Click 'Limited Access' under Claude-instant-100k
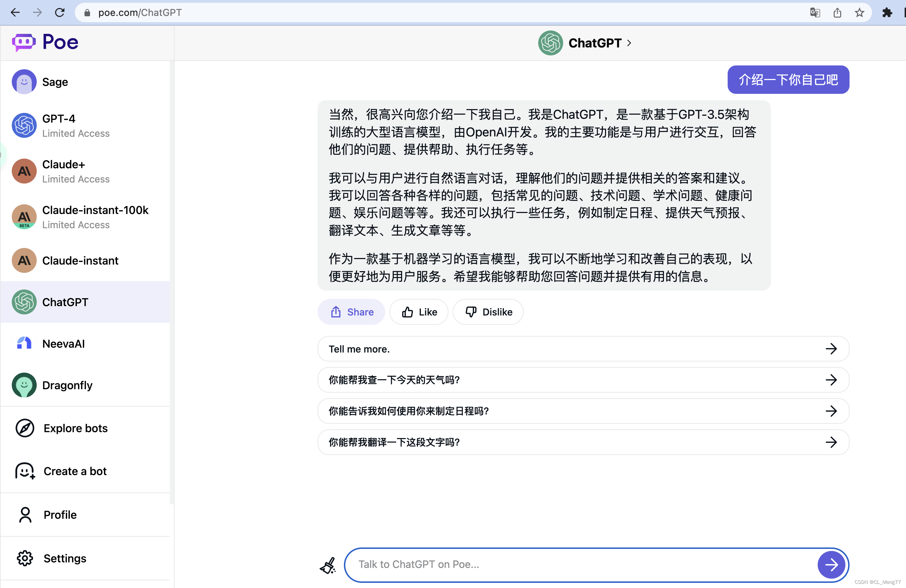This screenshot has height=588, width=906. click(76, 224)
